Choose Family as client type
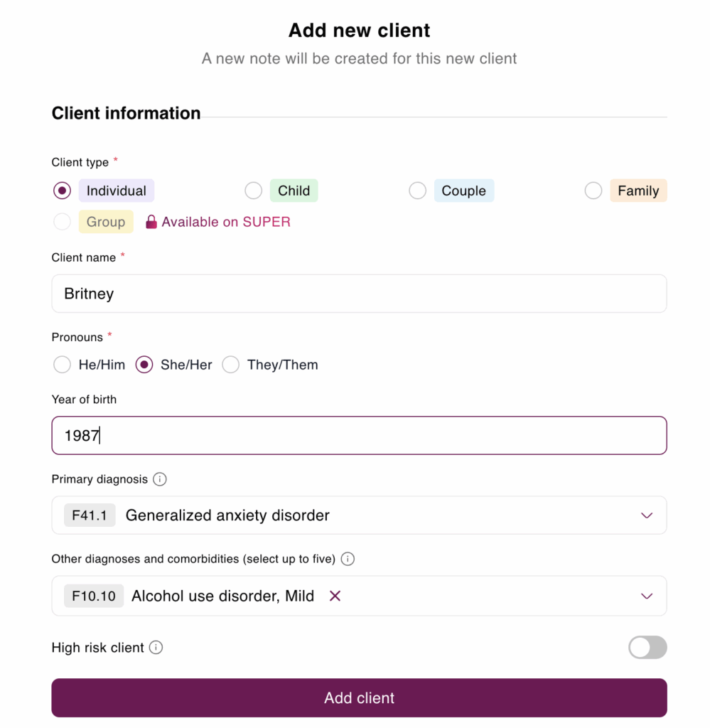Viewport: 710px width, 728px height. (x=593, y=191)
